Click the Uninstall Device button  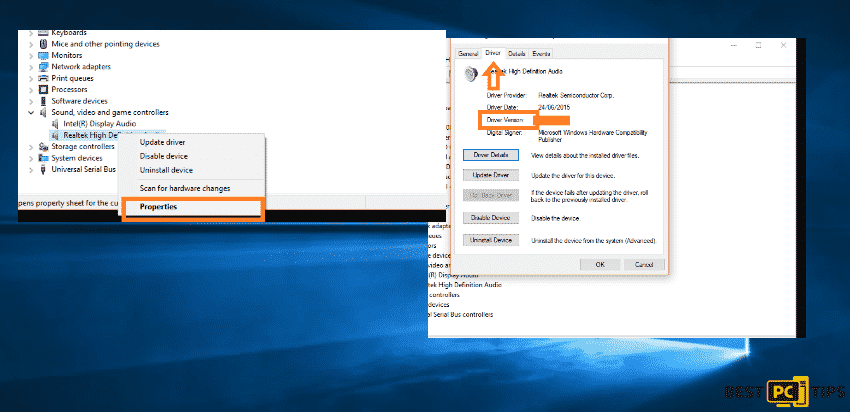coord(491,240)
